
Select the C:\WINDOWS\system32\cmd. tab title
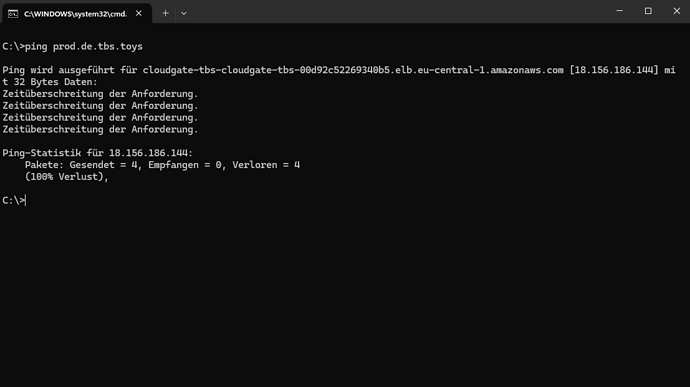[x=75, y=14]
